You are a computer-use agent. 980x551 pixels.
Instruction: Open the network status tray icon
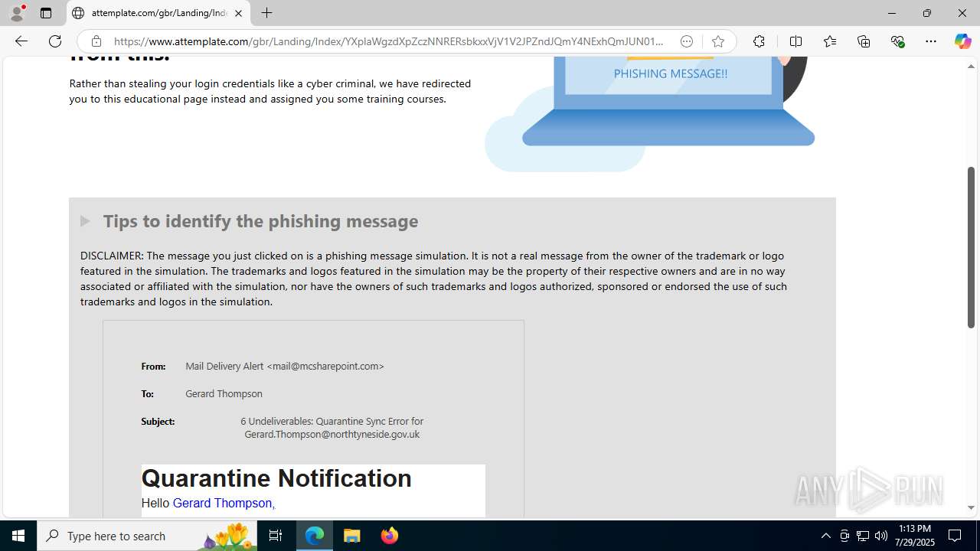tap(863, 536)
